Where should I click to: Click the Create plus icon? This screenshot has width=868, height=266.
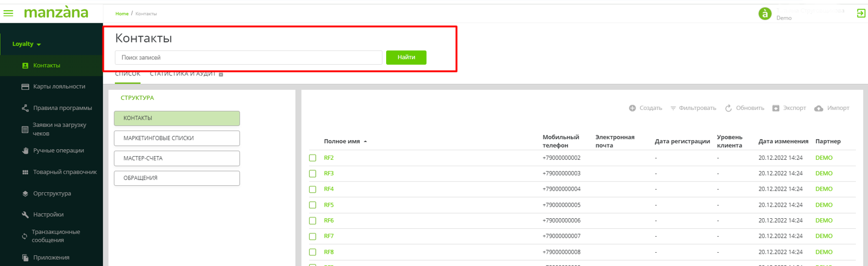[632, 108]
